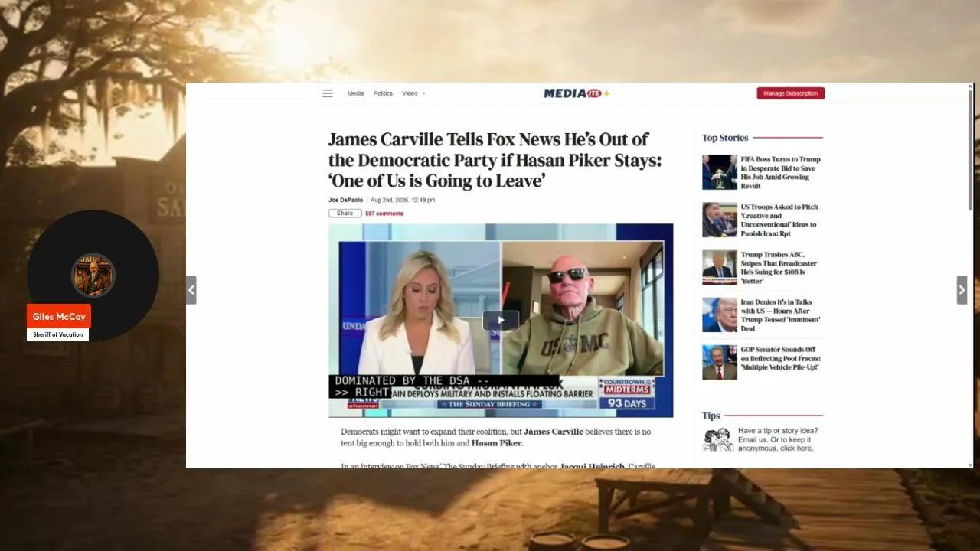This screenshot has width=980, height=551.
Task: Open author Joe DePaolo's page
Action: (x=346, y=200)
